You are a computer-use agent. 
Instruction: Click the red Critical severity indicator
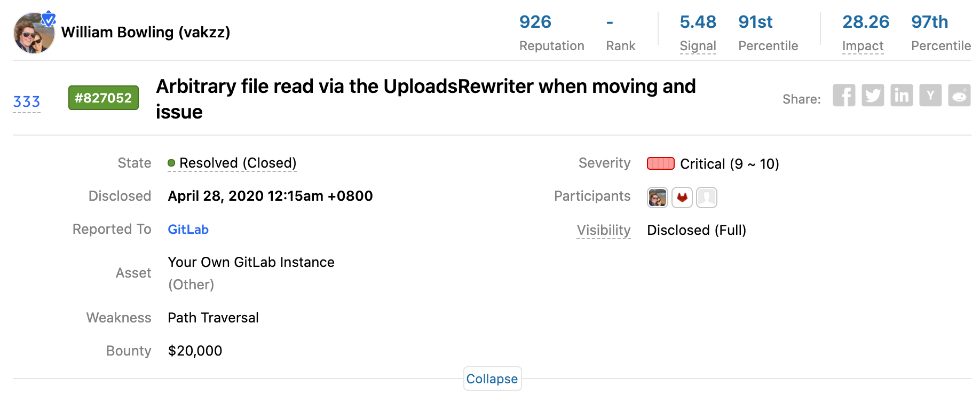tap(660, 163)
